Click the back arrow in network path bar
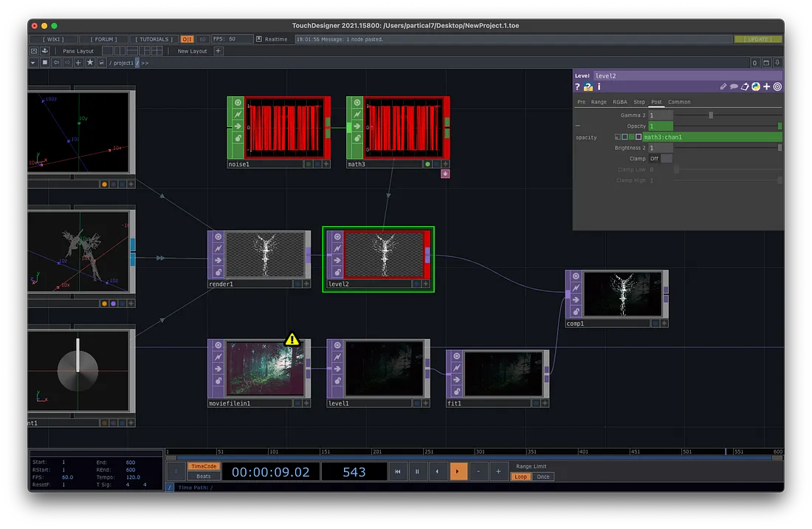 (56, 63)
